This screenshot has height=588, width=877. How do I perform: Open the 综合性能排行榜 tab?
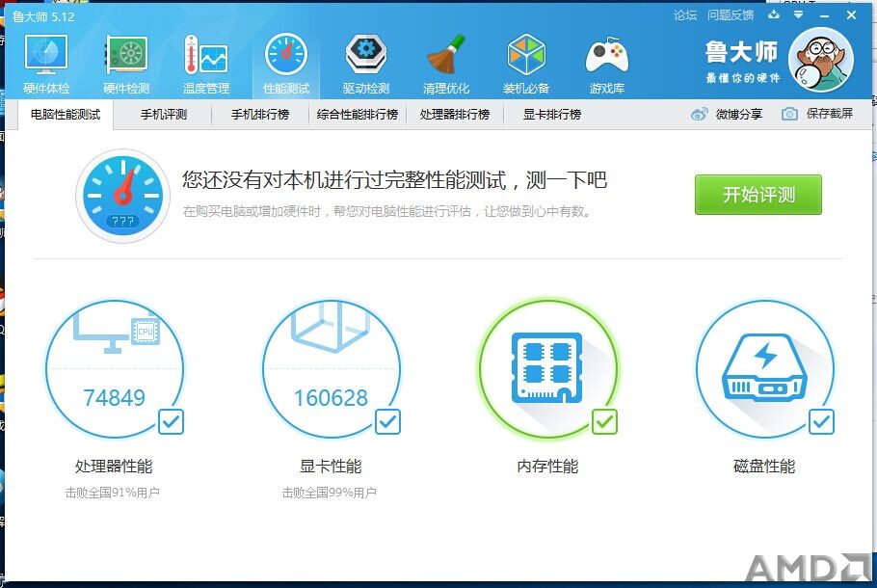[x=357, y=115]
